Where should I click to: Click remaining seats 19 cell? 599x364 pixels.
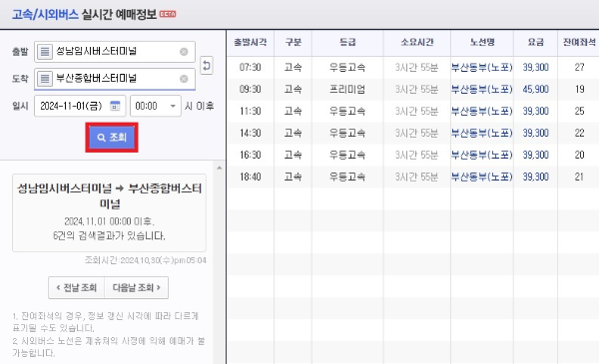[x=579, y=90]
